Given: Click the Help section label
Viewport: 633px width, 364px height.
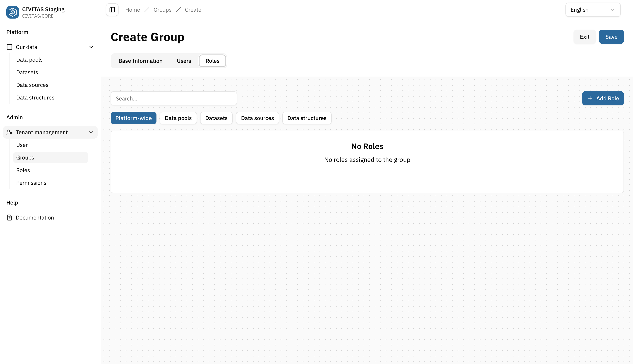Looking at the screenshot, I should click(x=12, y=203).
